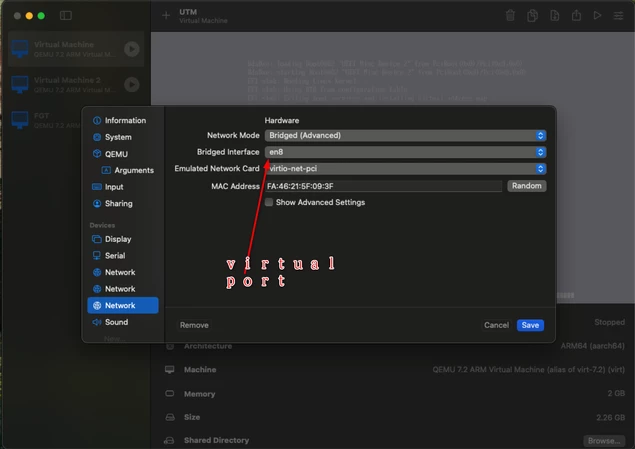
Task: Open the Information settings section
Action: click(x=123, y=120)
